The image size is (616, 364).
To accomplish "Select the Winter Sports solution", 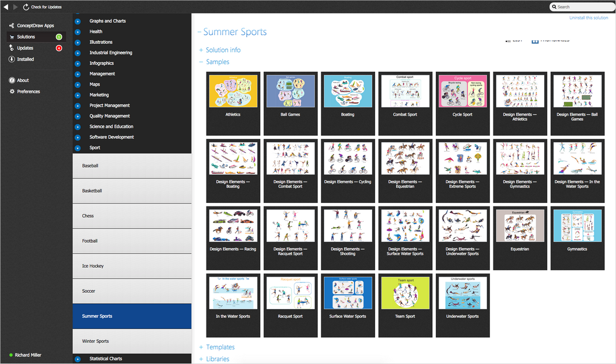I will click(x=132, y=341).
